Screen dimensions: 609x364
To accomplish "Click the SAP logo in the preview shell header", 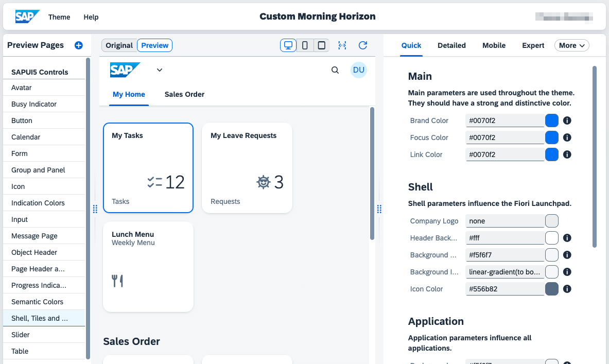I will [x=125, y=70].
